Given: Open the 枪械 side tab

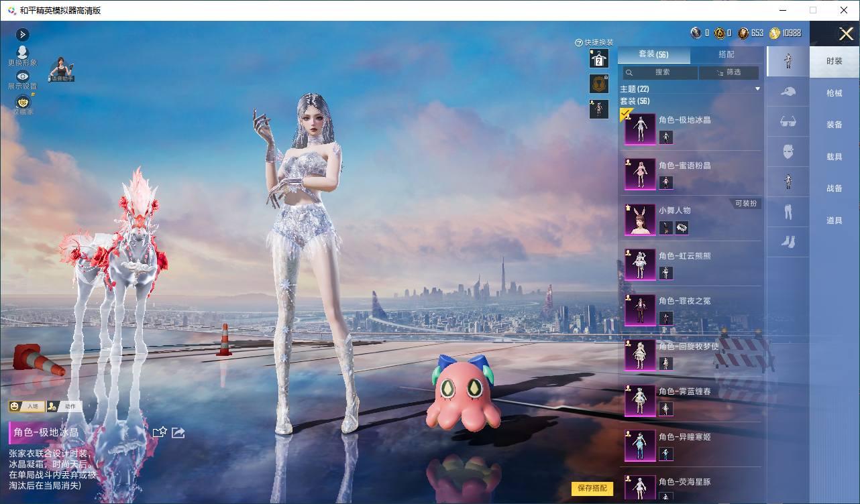Looking at the screenshot, I should click(x=835, y=93).
